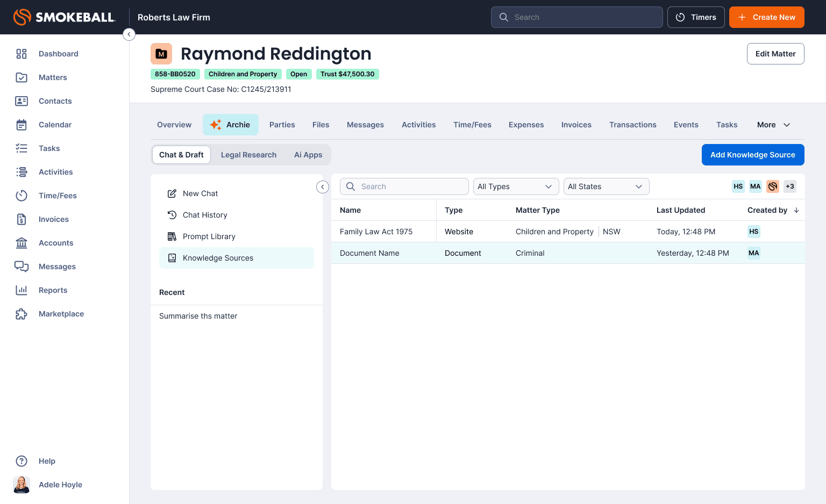The width and height of the screenshot is (826, 504).
Task: Select Knowledge Sources
Action: [237, 258]
